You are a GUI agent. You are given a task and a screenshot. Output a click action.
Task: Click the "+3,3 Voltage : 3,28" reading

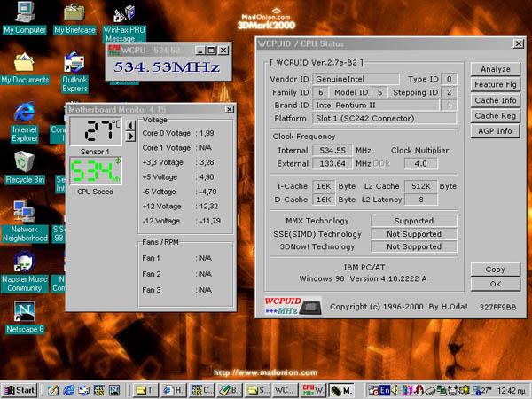[178, 162]
